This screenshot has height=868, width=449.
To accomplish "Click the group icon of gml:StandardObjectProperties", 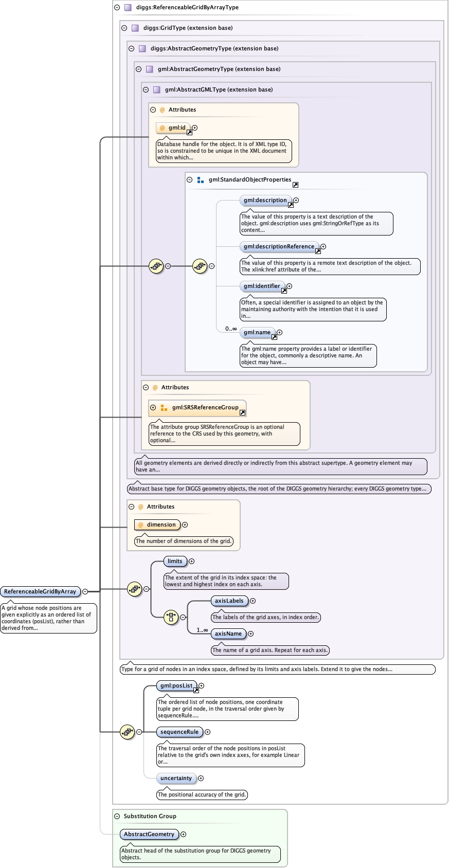I will (x=201, y=180).
